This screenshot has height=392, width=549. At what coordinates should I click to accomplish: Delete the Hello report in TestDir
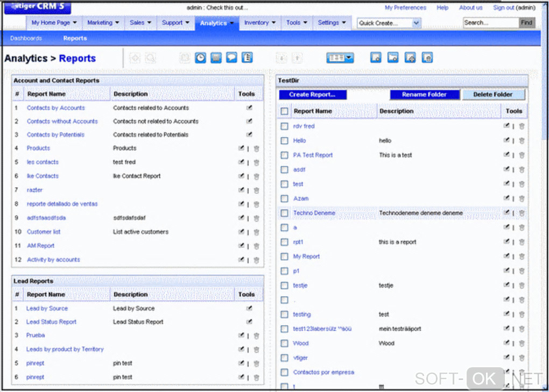(522, 141)
